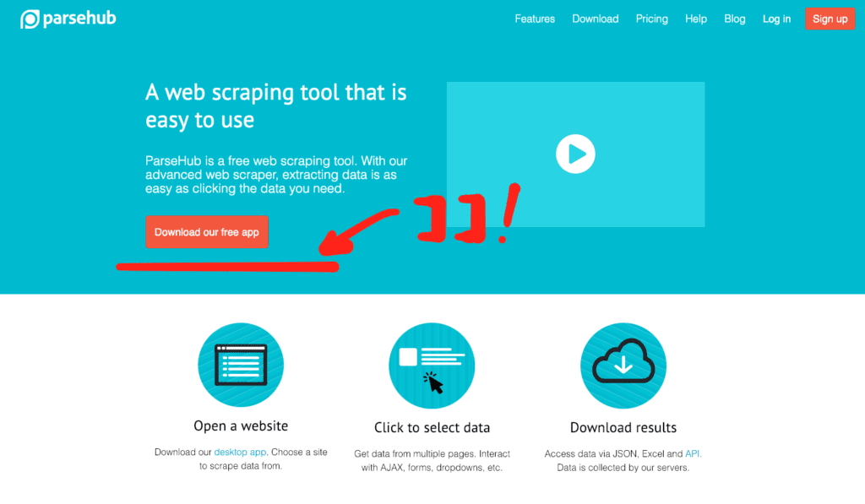Open the Features menu item
Screen dimensions: 865x504
535,19
